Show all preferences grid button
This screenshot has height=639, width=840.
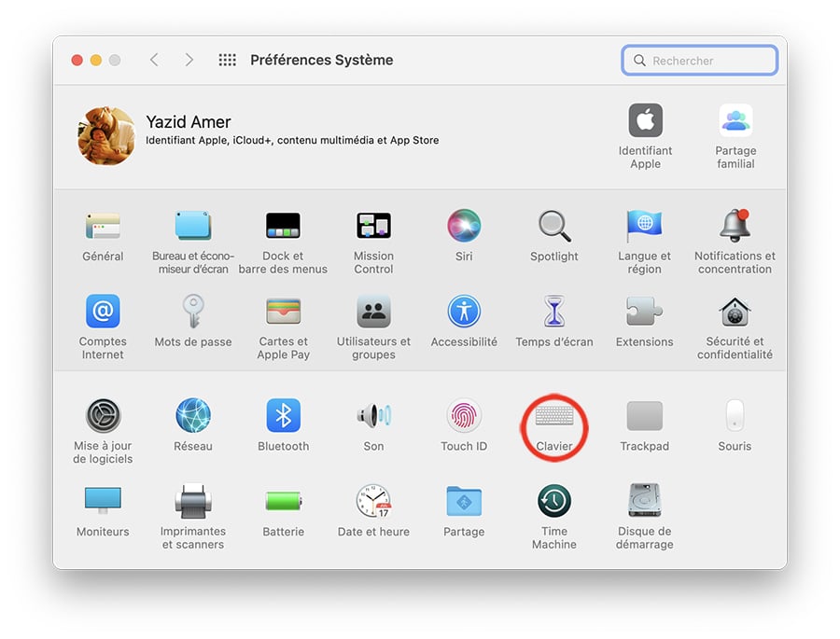[227, 60]
